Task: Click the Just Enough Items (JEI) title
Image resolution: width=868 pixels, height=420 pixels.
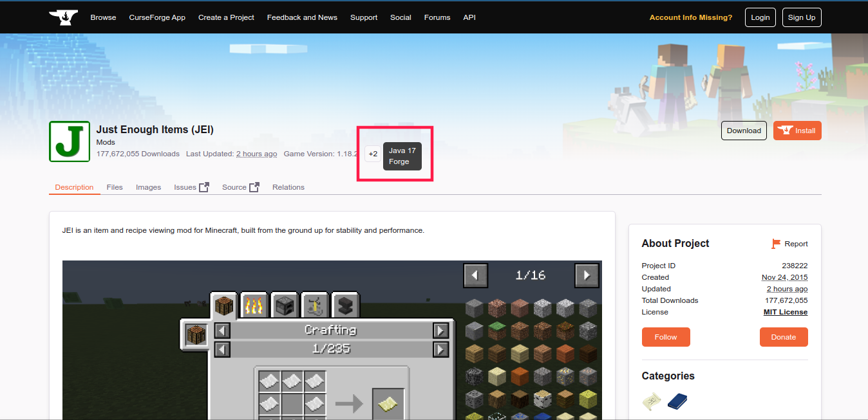Action: click(x=155, y=129)
